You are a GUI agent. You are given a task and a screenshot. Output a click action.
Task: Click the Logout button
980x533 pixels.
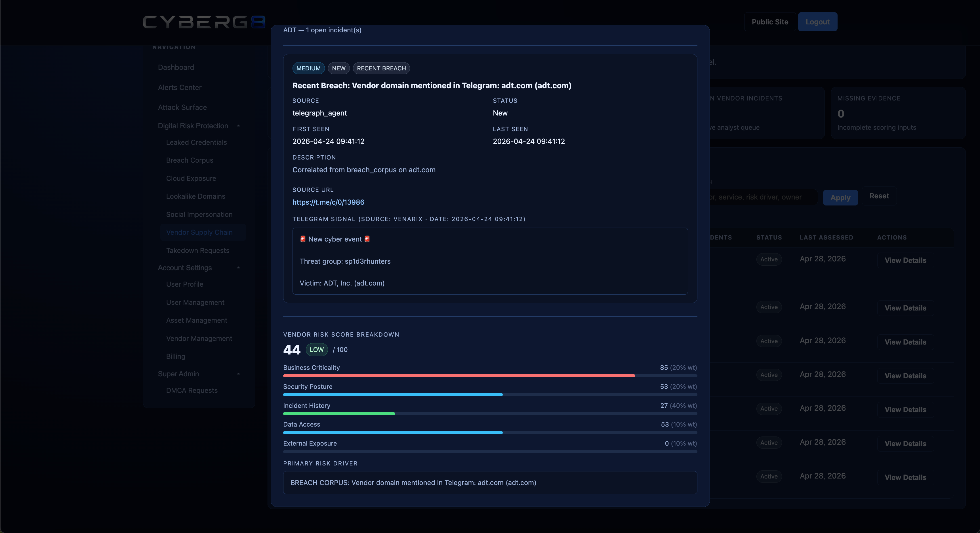[x=817, y=22]
